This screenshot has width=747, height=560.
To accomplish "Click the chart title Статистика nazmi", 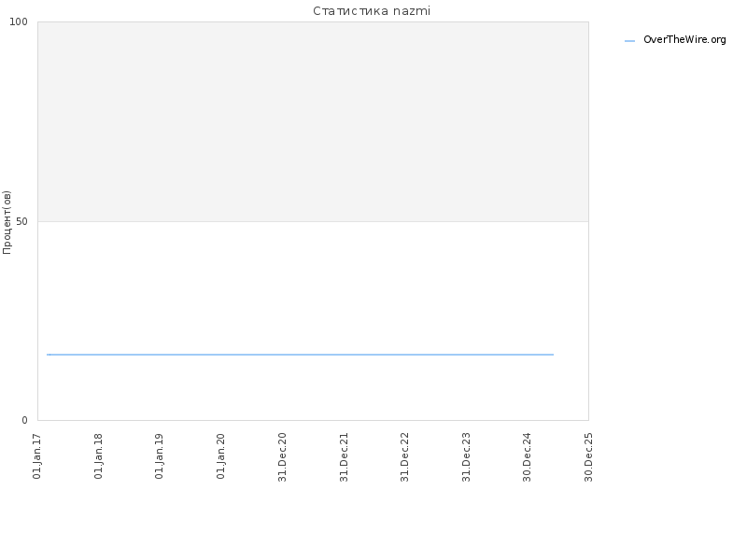I will (x=372, y=11).
